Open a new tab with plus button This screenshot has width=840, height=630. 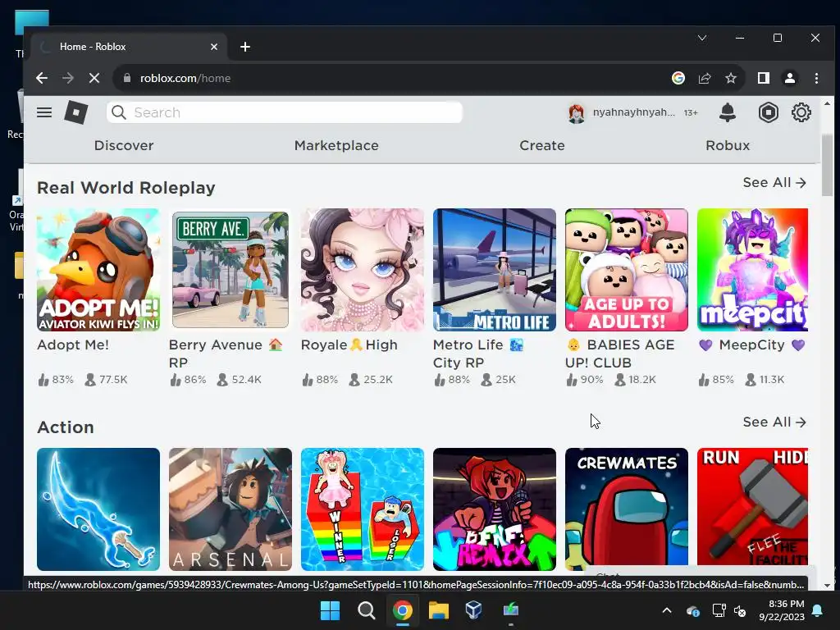pyautogui.click(x=245, y=47)
